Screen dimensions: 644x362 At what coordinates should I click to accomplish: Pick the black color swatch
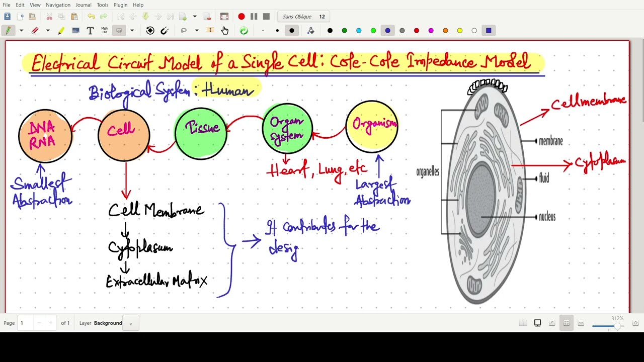coord(330,31)
